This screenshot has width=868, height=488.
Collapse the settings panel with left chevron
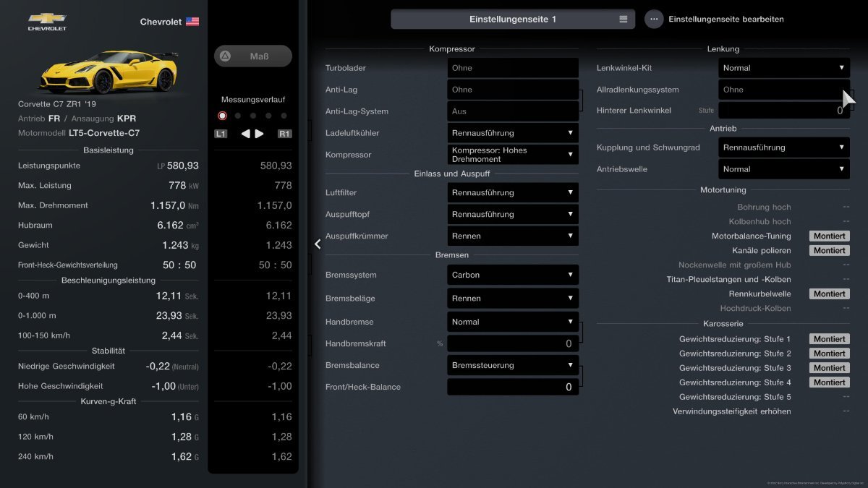(318, 244)
